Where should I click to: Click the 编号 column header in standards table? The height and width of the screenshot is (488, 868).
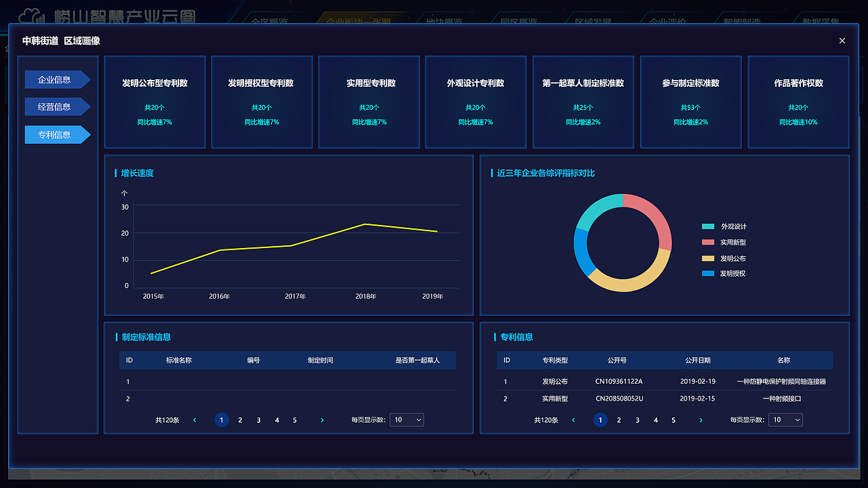[254, 360]
